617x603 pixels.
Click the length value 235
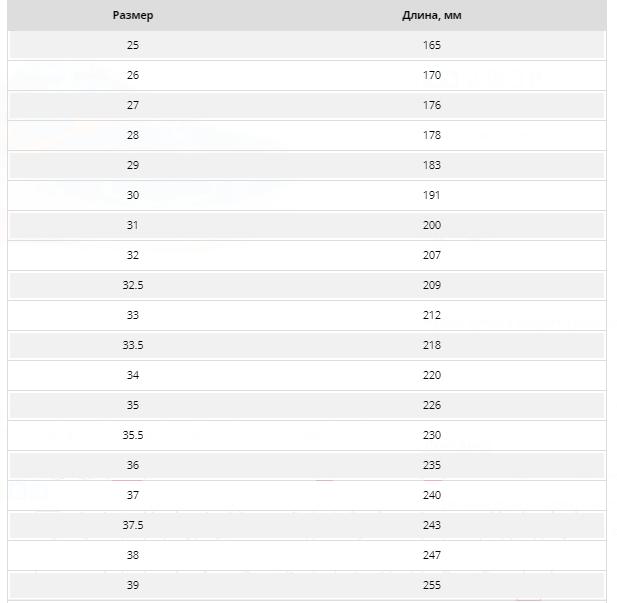(x=431, y=465)
